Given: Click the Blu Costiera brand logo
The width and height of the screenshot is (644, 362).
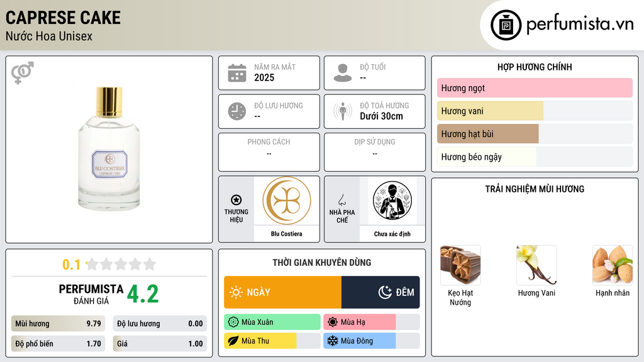Looking at the screenshot, I should pyautogui.click(x=287, y=200).
